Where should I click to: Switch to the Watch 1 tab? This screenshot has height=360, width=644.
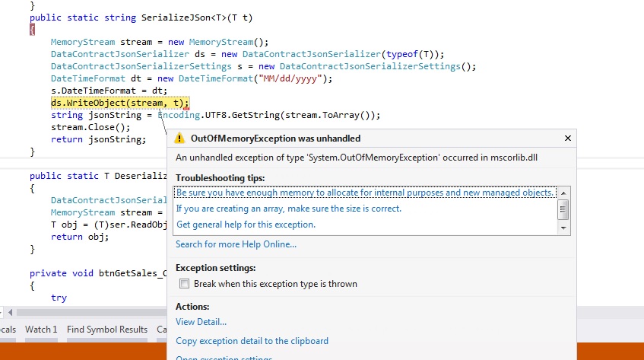point(41,330)
